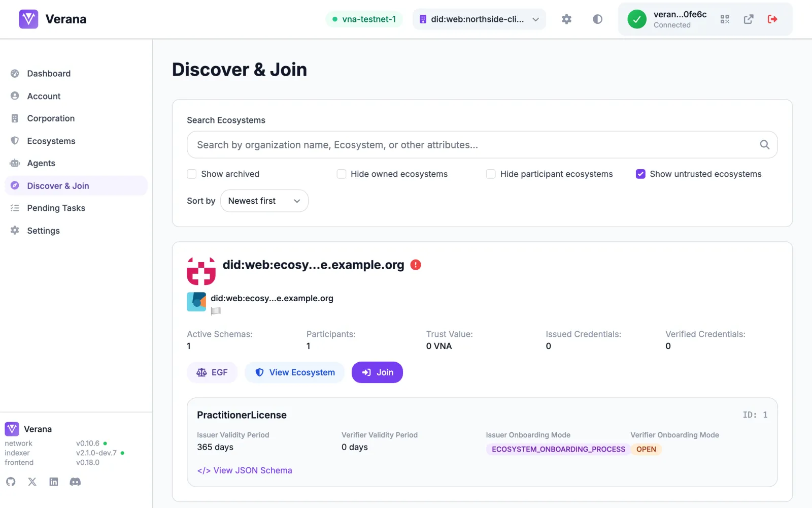Open Verana LinkedIn icon
The width and height of the screenshot is (812, 508).
[x=54, y=482]
